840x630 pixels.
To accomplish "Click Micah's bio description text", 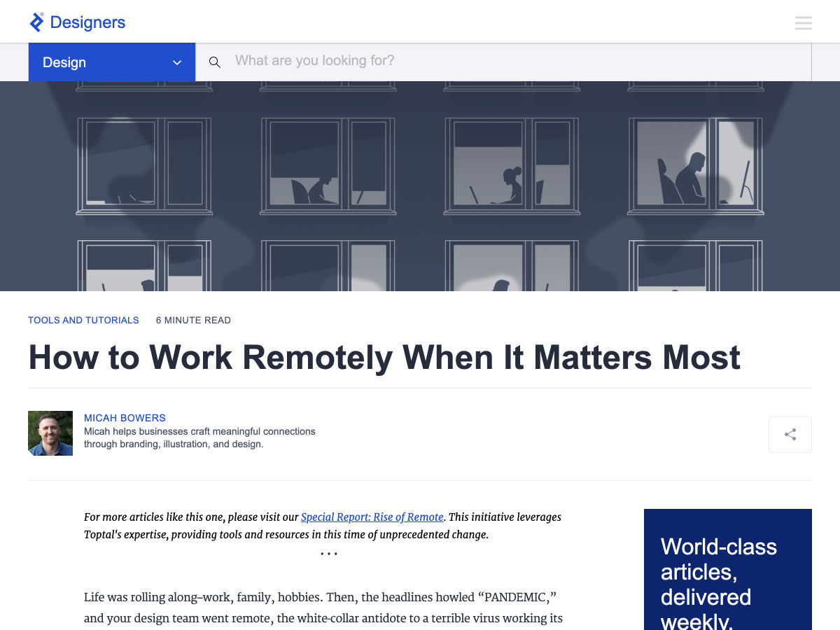I will pos(199,437).
